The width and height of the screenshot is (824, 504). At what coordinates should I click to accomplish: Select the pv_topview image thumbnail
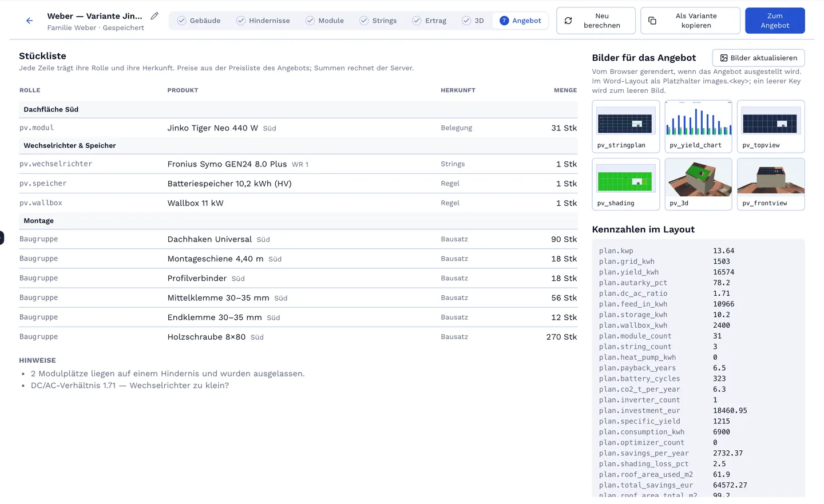pos(771,126)
